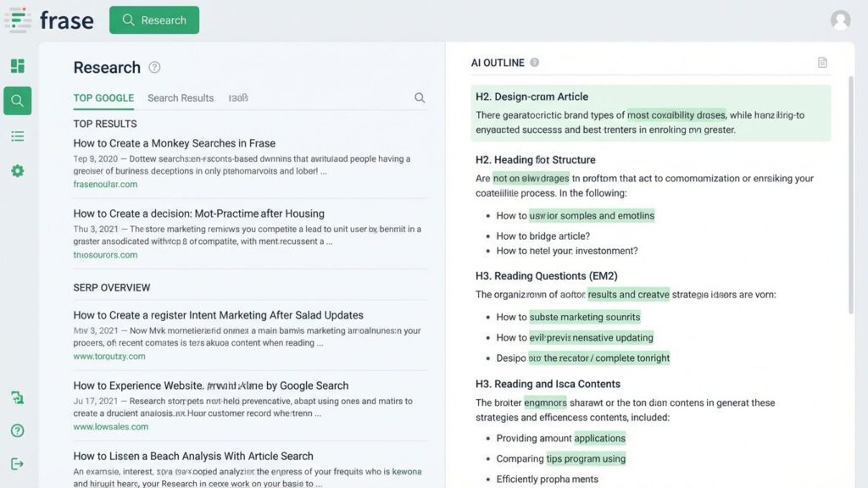Open result How to Create a Monkey Searches in Frase

tap(175, 143)
